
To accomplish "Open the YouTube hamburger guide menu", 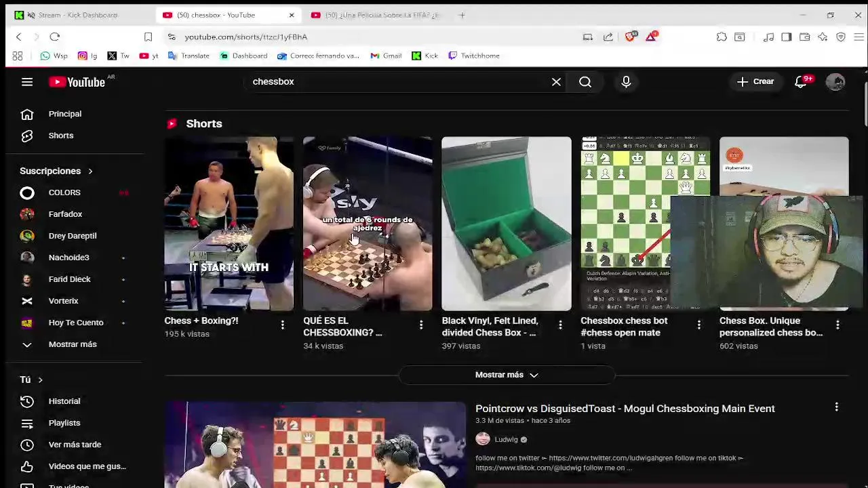I will coord(27,82).
